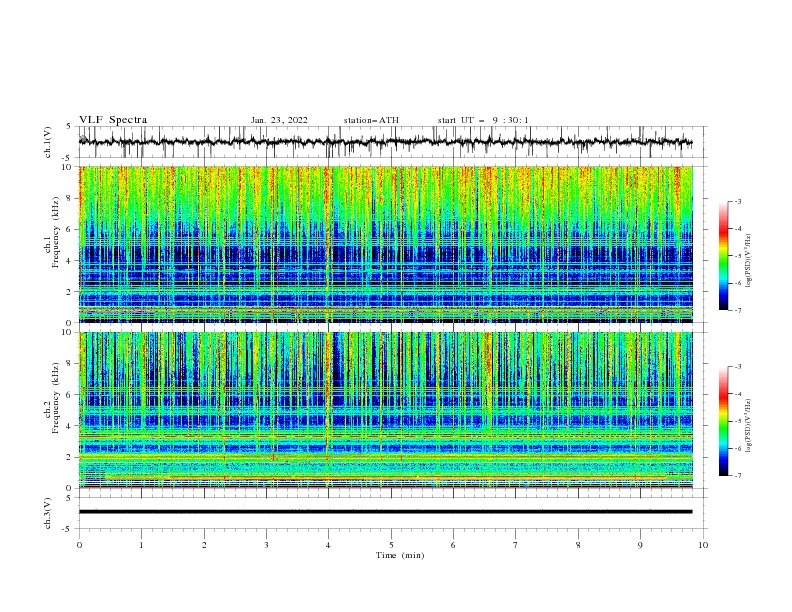Click the 'Time (min)' axis label
This screenshot has height=612, width=792.
(x=400, y=555)
